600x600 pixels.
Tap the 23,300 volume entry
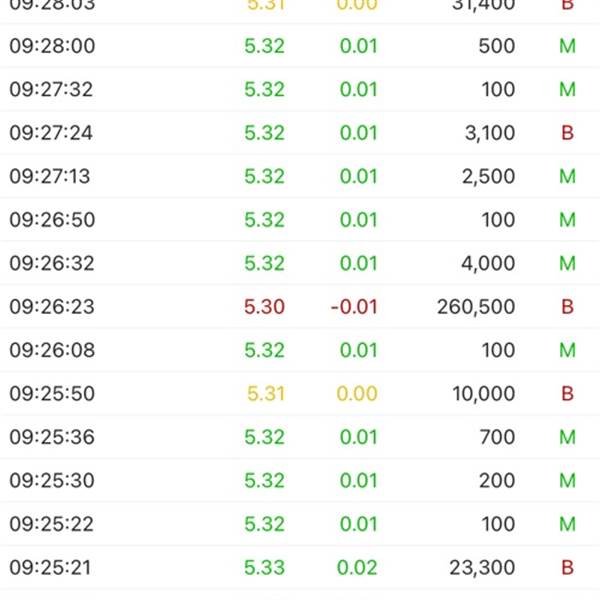(483, 567)
